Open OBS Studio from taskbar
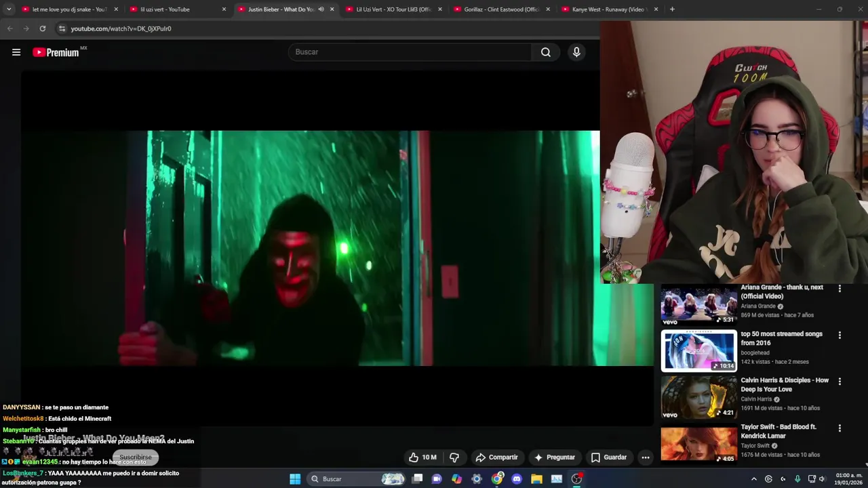The image size is (868, 488). point(576,479)
